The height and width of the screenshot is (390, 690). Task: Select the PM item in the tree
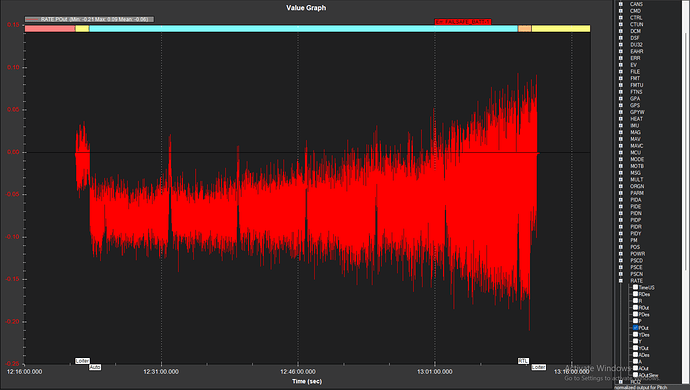click(634, 240)
